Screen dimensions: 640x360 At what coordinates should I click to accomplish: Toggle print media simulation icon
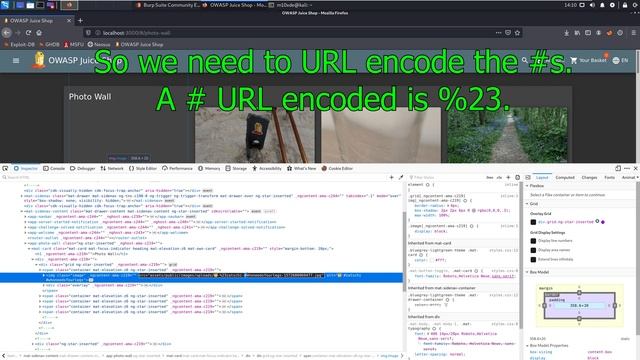(x=518, y=178)
